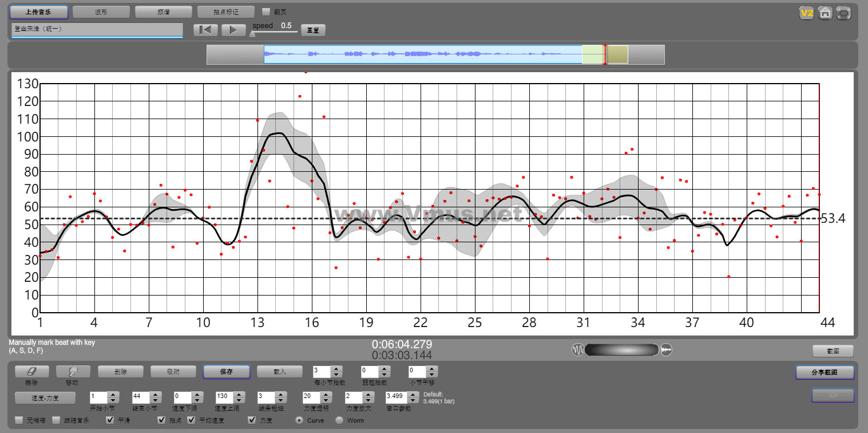Click the 保存 save button
This screenshot has width=868, height=433.
coord(227,372)
